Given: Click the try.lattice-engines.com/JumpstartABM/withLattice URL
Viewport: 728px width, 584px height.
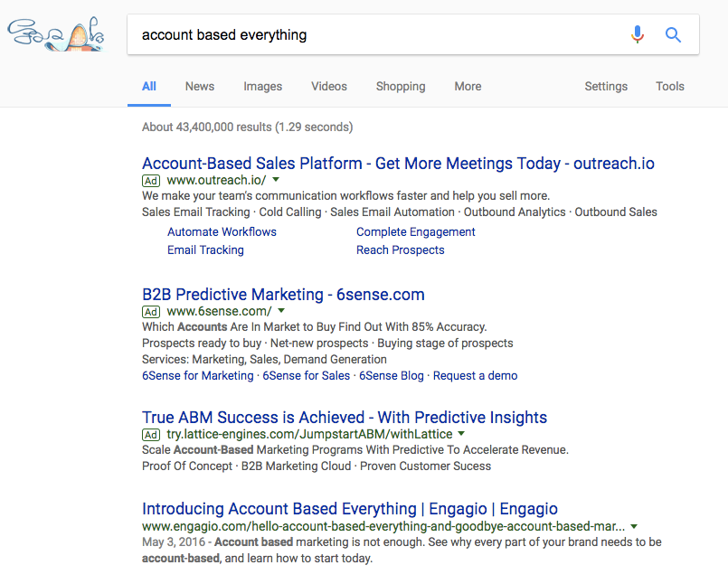Looking at the screenshot, I should [309, 434].
